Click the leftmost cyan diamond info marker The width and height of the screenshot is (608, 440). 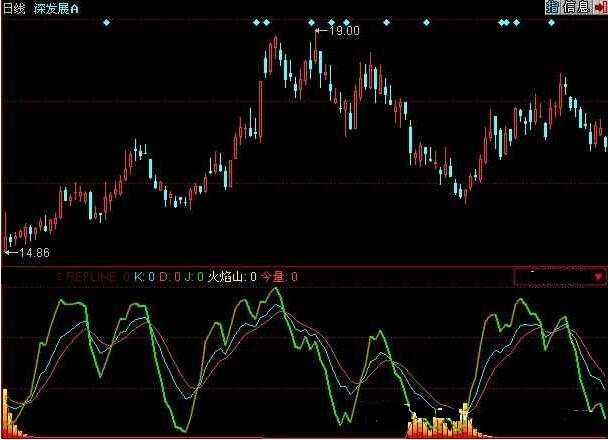[106, 21]
